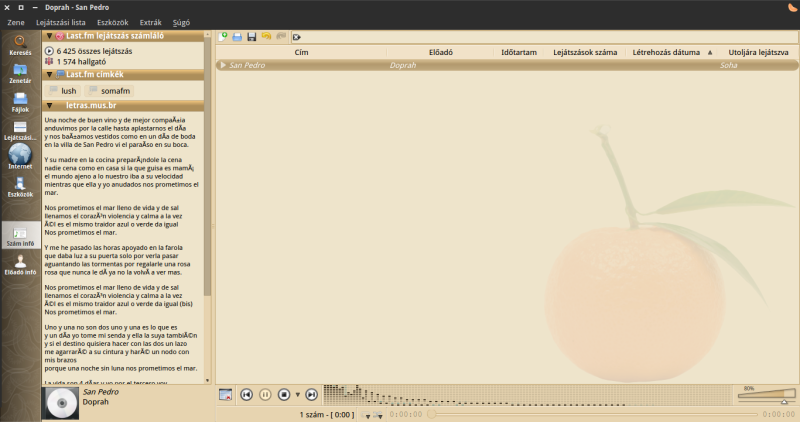Click the load playlist folder icon

(237, 37)
